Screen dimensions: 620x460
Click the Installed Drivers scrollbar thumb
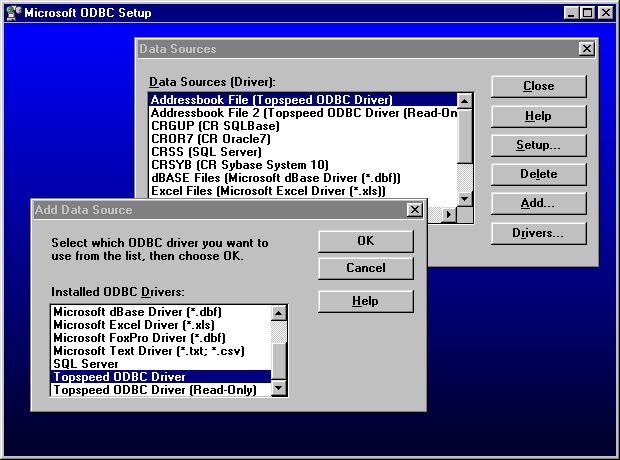pos(279,362)
